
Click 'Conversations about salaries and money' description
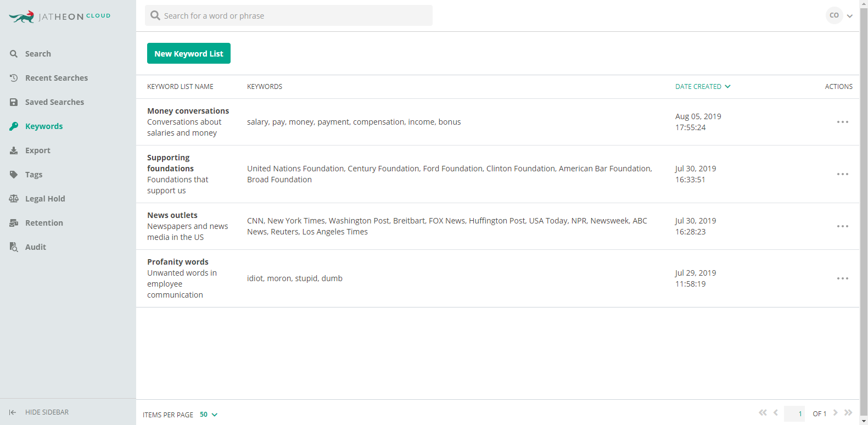tap(184, 127)
